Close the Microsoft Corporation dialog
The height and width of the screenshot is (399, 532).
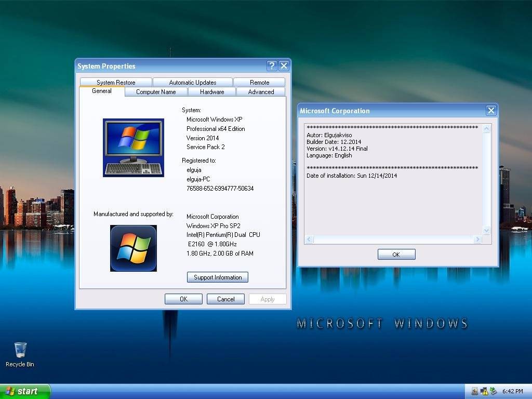pyautogui.click(x=491, y=110)
